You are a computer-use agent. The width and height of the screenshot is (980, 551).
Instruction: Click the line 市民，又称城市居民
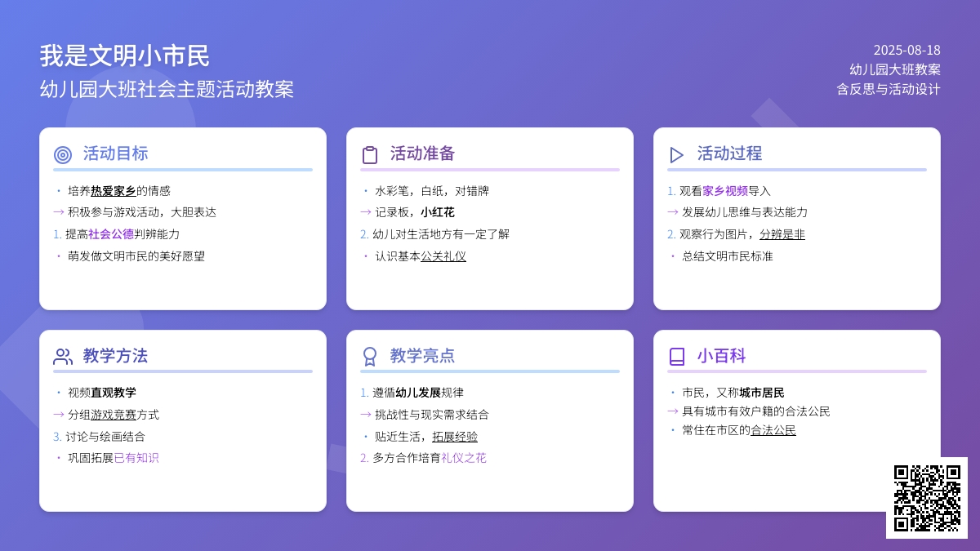[x=733, y=393]
